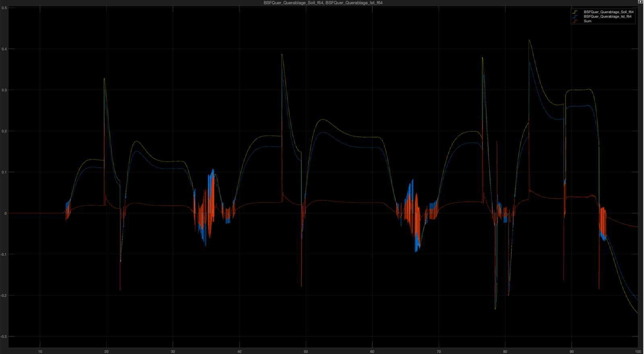Click the y-axis tick label 0.5
The image size is (644, 354).
[4, 8]
